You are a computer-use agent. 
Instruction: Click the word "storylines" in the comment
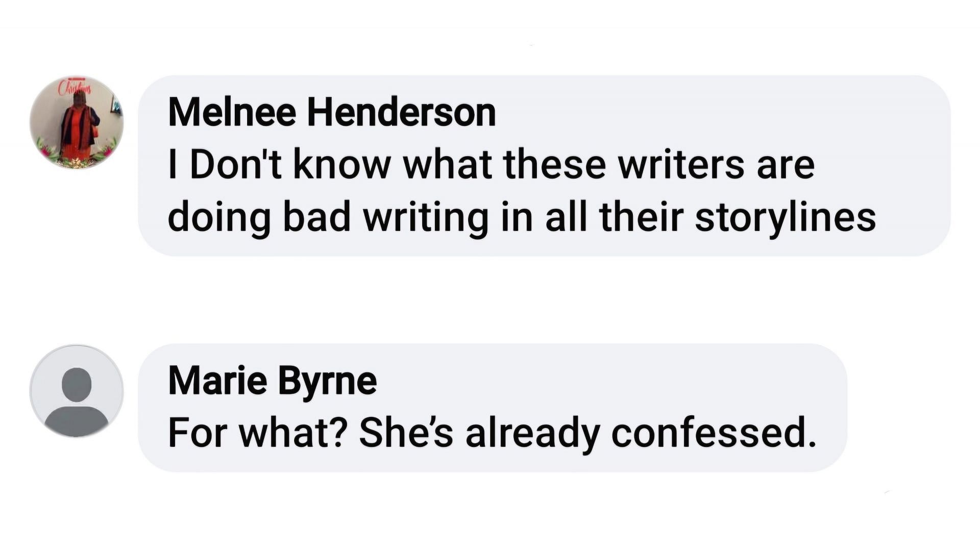[x=785, y=217]
